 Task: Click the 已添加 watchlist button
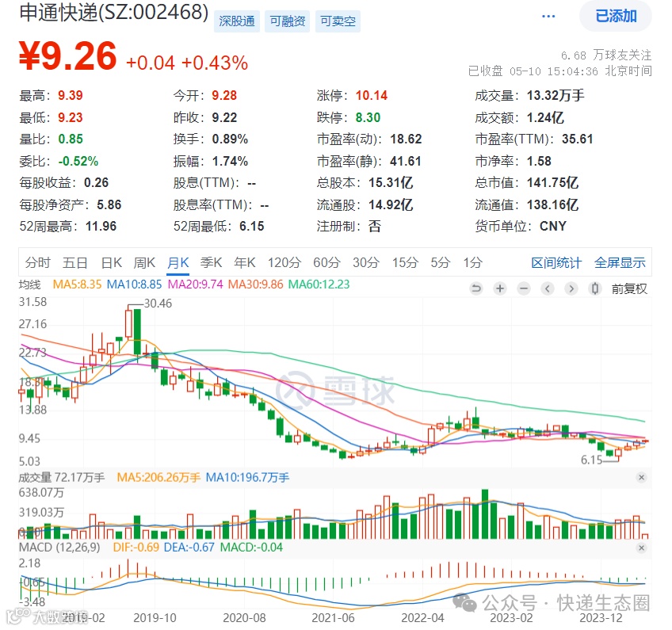pos(616,17)
